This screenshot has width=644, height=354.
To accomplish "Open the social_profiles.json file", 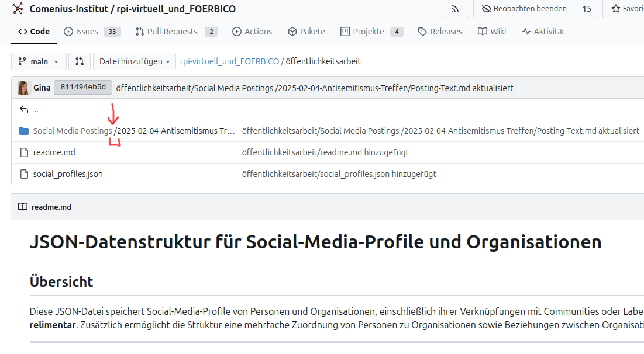I will tap(67, 174).
